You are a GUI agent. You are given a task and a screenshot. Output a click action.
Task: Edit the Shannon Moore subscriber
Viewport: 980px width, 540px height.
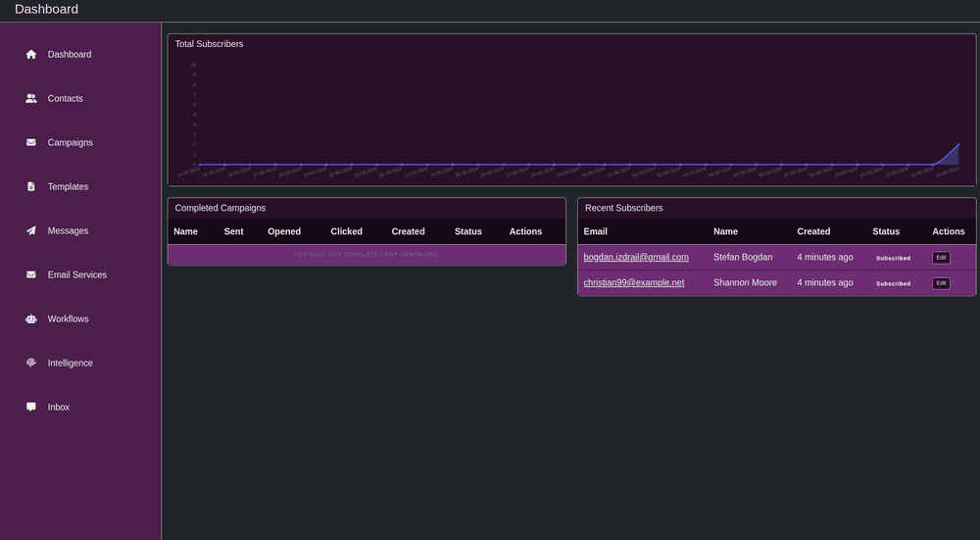coord(941,283)
